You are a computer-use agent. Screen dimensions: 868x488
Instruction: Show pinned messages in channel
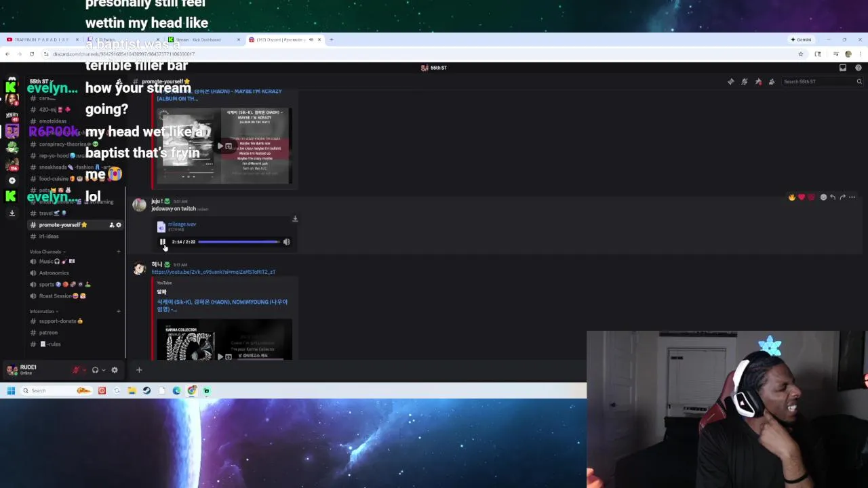pos(758,81)
